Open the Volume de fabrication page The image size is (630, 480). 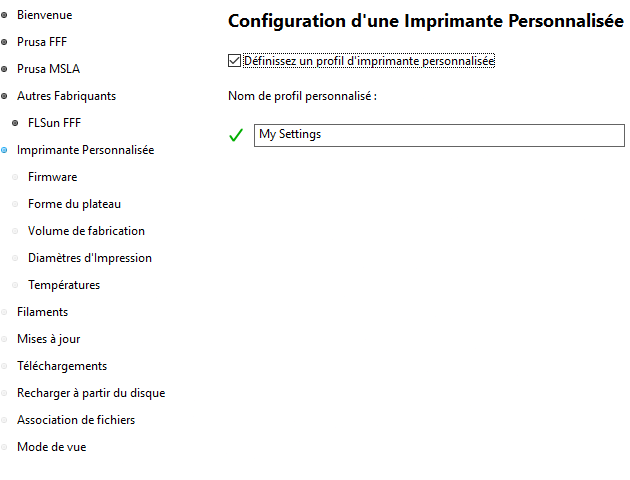click(86, 231)
